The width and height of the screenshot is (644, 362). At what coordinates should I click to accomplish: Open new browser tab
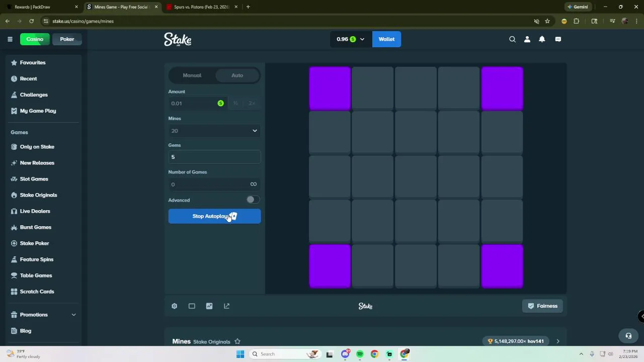tap(248, 7)
